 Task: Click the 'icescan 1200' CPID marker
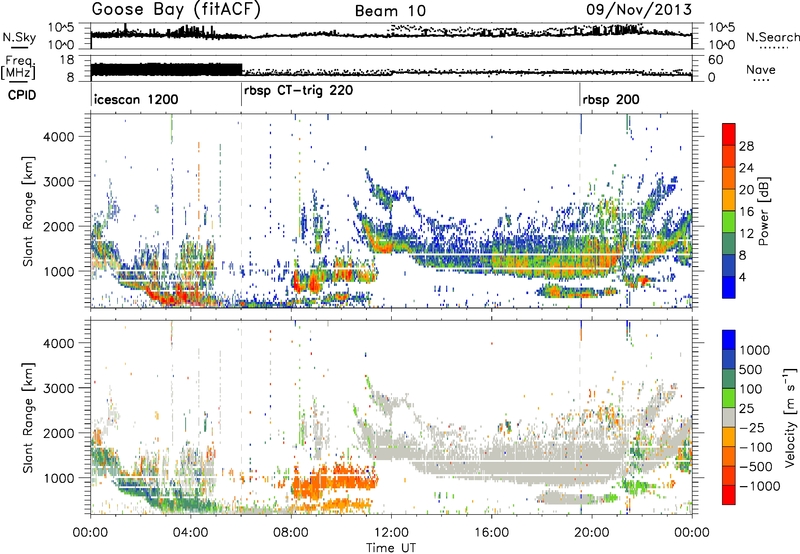(136, 99)
